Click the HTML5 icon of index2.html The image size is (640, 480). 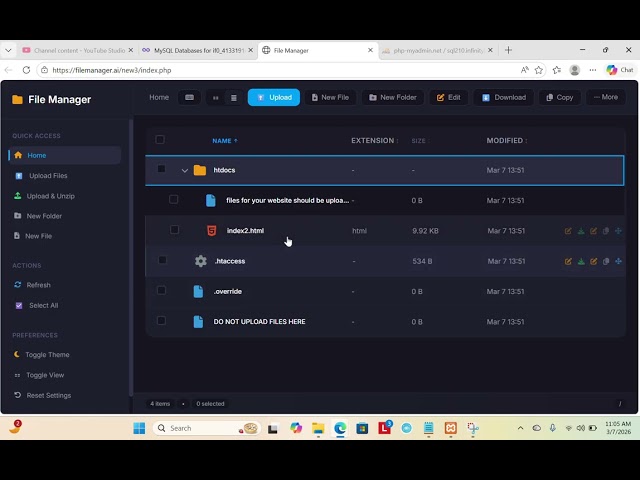[211, 231]
